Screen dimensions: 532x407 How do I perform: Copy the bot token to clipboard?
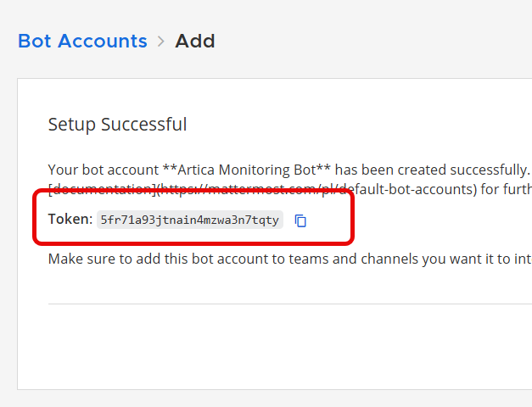pyautogui.click(x=300, y=220)
